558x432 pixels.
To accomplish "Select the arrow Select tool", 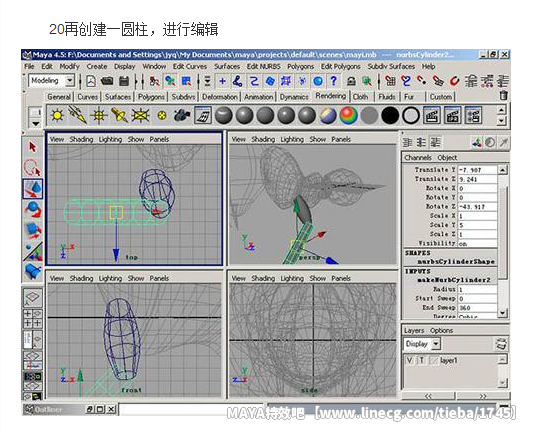I will point(32,147).
